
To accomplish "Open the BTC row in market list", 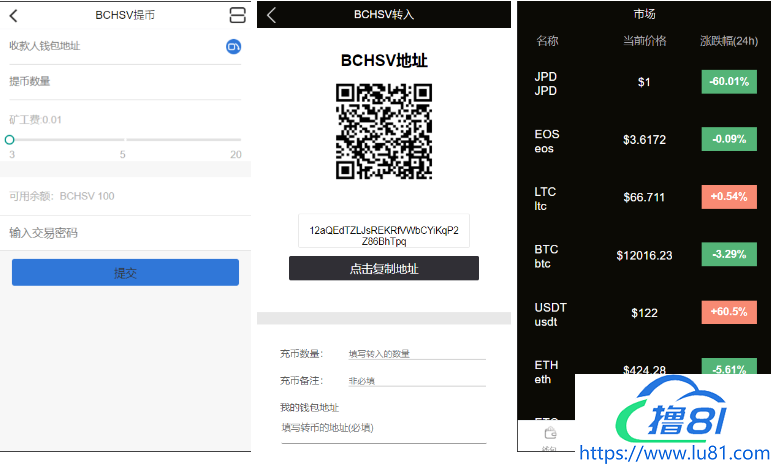I will click(x=644, y=256).
